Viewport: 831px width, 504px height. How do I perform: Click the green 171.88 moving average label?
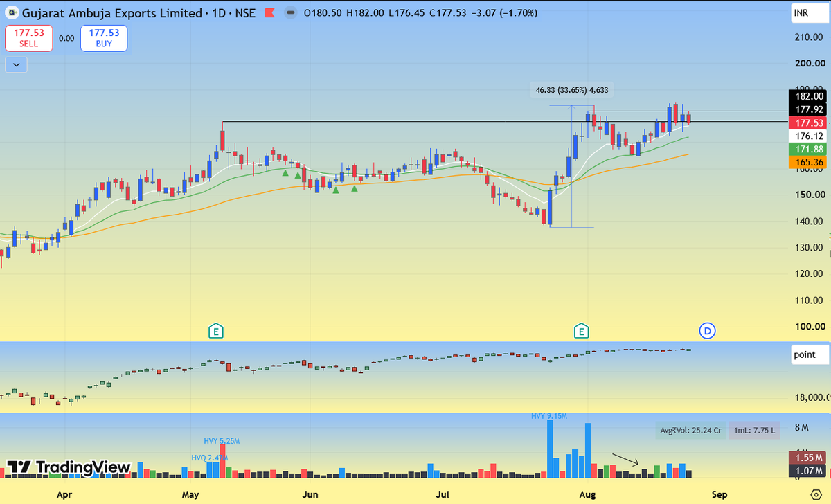[x=808, y=149]
